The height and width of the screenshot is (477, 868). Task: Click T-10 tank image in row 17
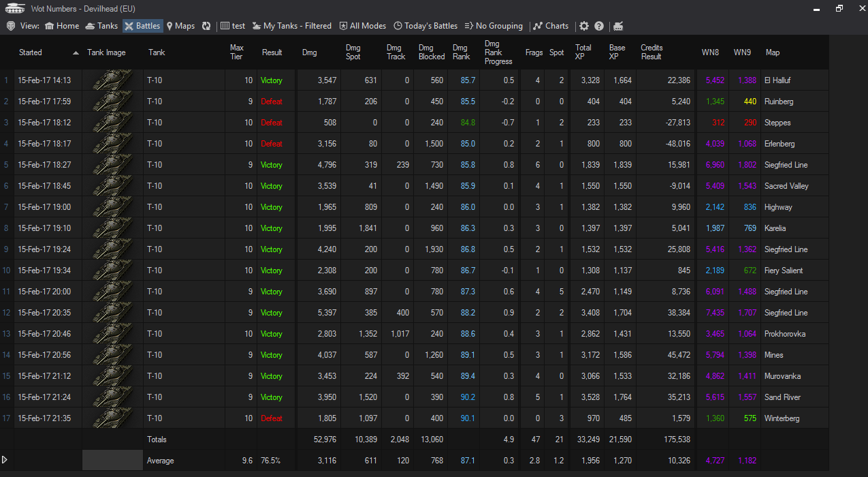pos(113,418)
